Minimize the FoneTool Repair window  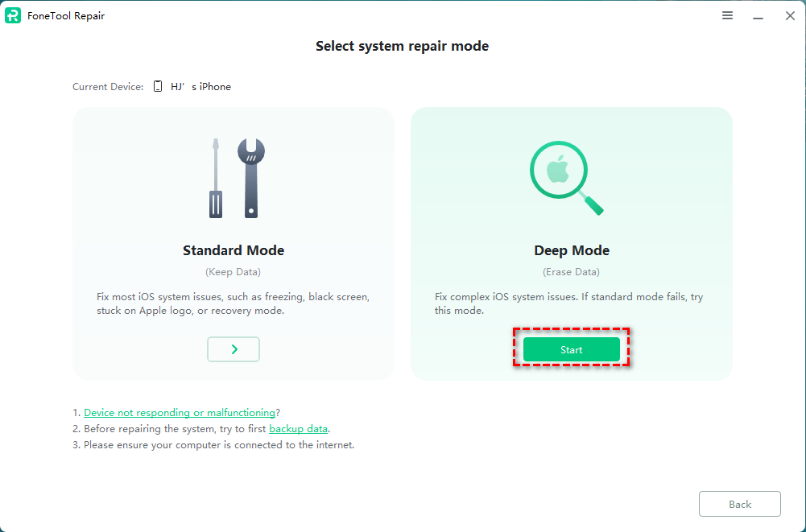[758, 15]
